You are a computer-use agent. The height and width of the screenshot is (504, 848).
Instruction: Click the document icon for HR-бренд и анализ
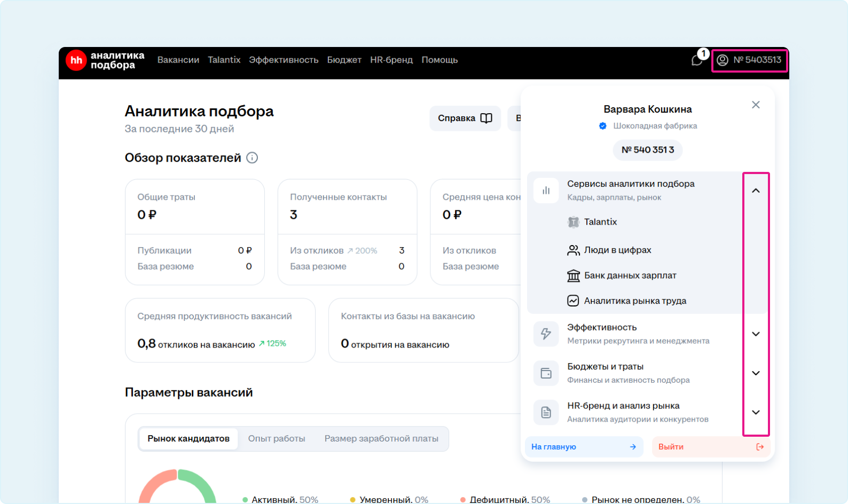point(546,412)
